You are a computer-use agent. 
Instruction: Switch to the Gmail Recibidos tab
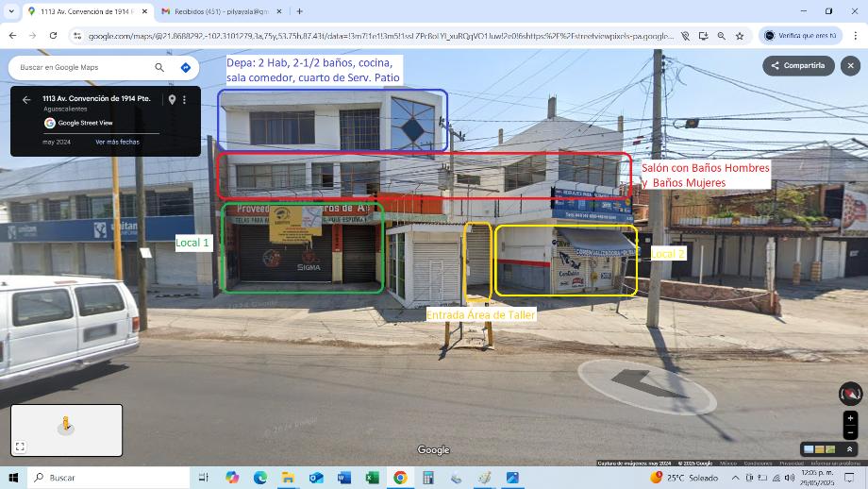click(222, 11)
